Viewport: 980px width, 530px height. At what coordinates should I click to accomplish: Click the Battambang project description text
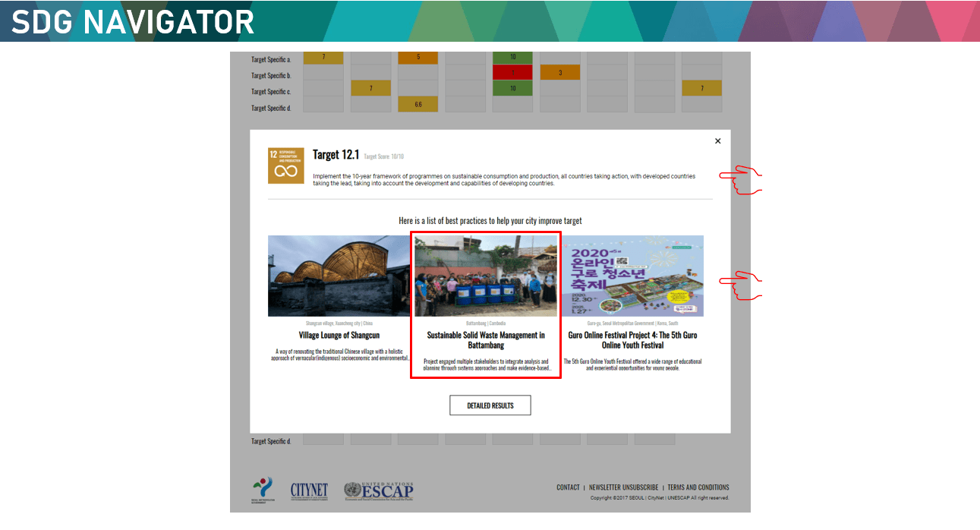[x=486, y=365]
